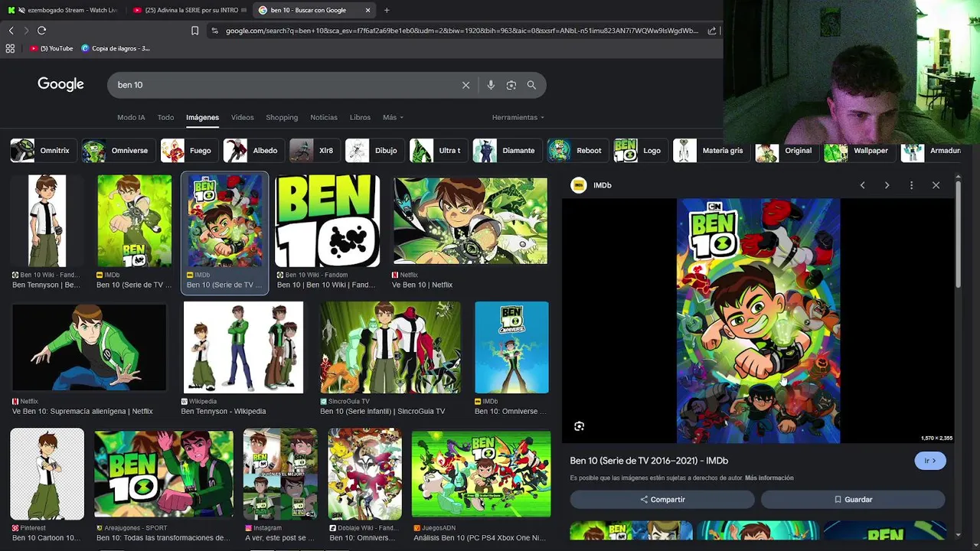Image resolution: width=980 pixels, height=551 pixels.
Task: Switch to the ezembogado Stream tab
Action: pyautogui.click(x=63, y=10)
